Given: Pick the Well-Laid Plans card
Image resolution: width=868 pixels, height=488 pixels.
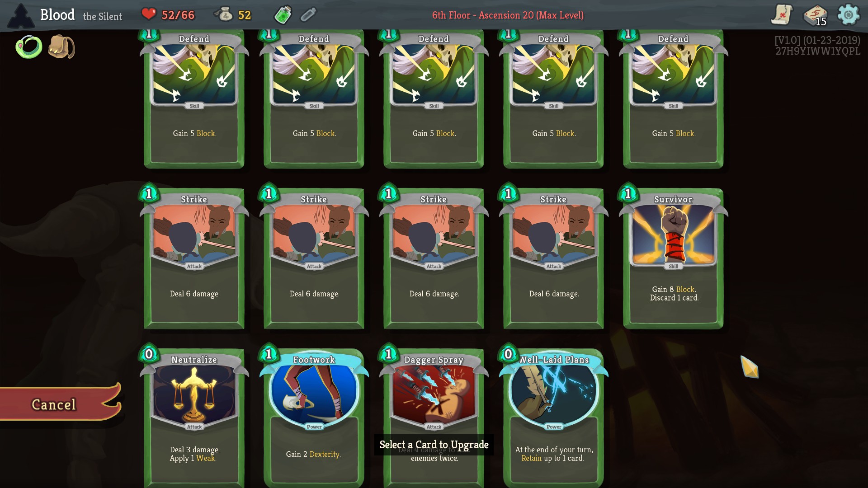Looking at the screenshot, I should [x=553, y=415].
